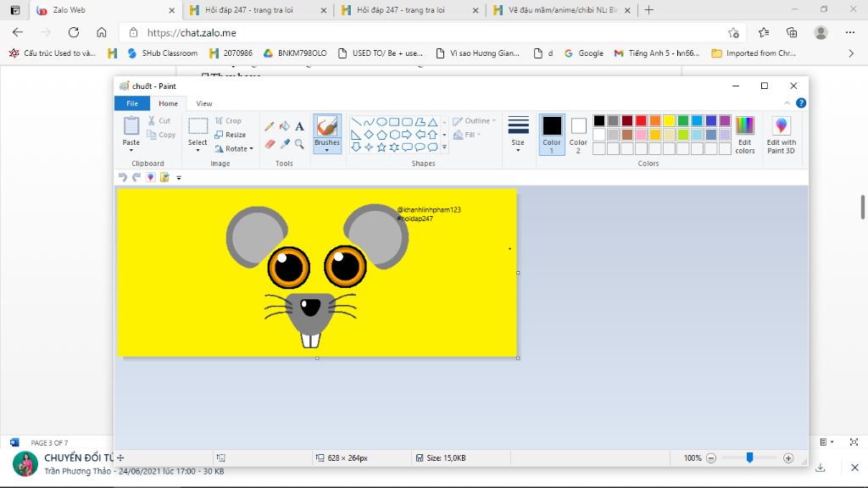Click the Select rectangle tool icon
This screenshot has height=488, width=868.
pyautogui.click(x=198, y=126)
